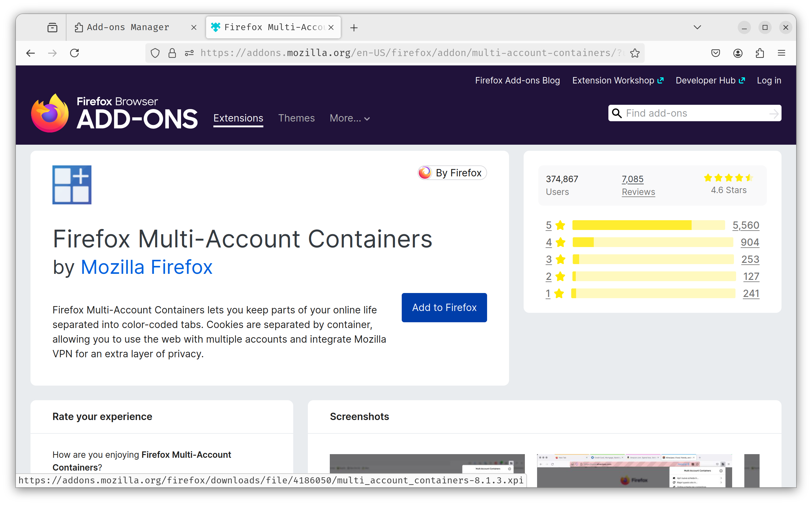This screenshot has height=505, width=812.
Task: Open the recent browsing Firefox View icon
Action: point(52,27)
